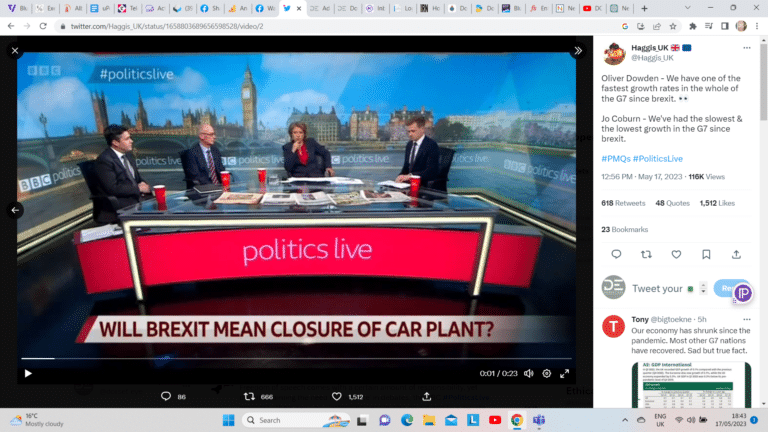This screenshot has height=432, width=768.
Task: Play the Politics Live video
Action: coord(28,373)
